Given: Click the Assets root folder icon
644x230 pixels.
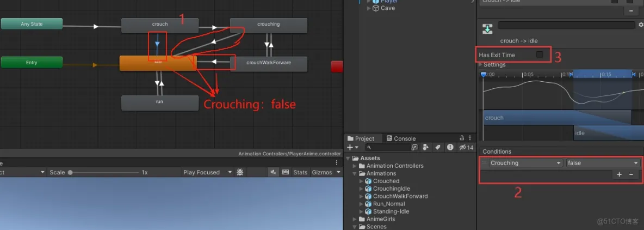Looking at the screenshot, I should [x=356, y=159].
